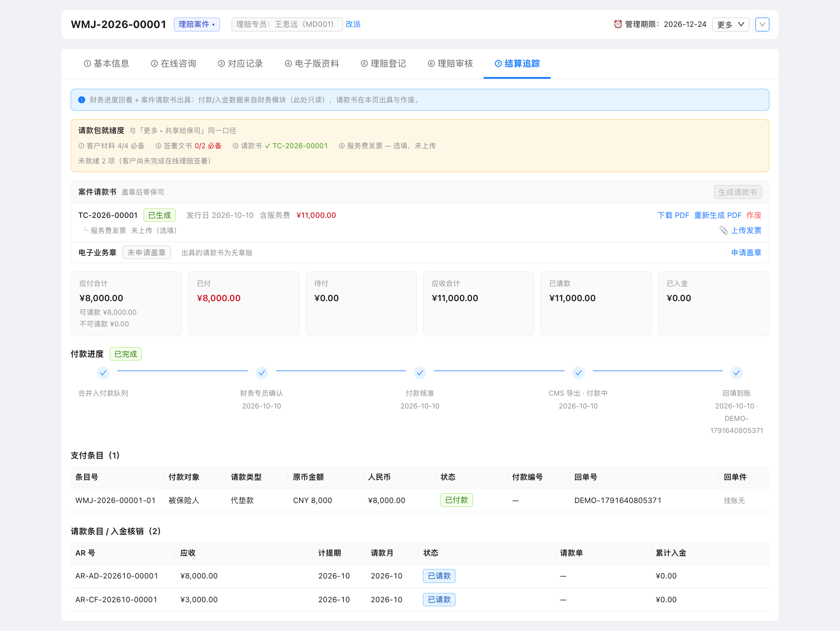This screenshot has height=631, width=840.
Task: Click 已请款 tag in AR-AD-202610-00001 row
Action: point(439,576)
